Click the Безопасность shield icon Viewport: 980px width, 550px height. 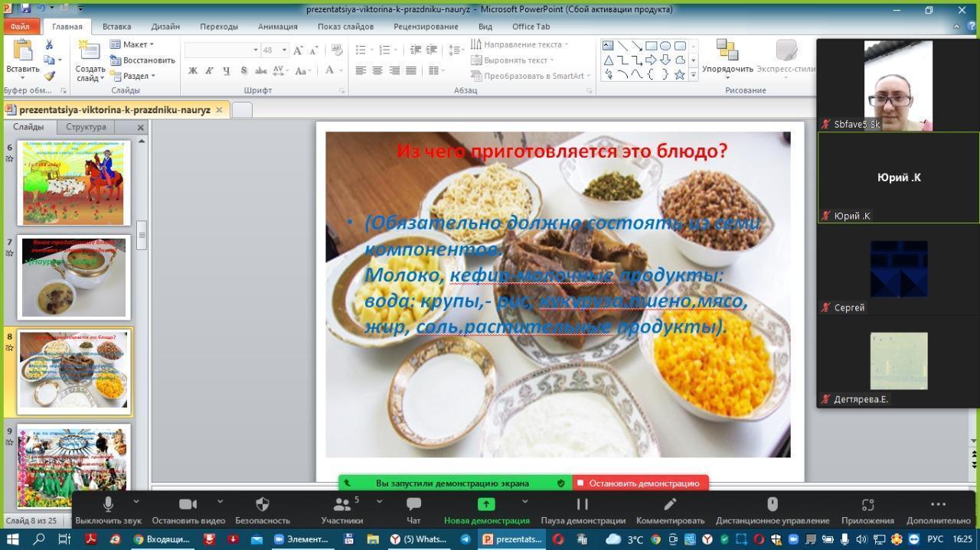point(262,504)
